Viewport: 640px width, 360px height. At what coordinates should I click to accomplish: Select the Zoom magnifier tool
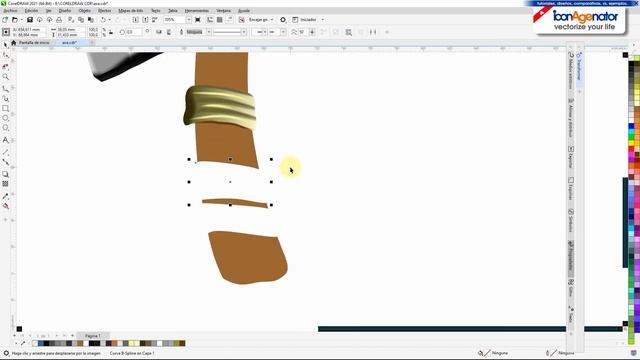[x=5, y=77]
